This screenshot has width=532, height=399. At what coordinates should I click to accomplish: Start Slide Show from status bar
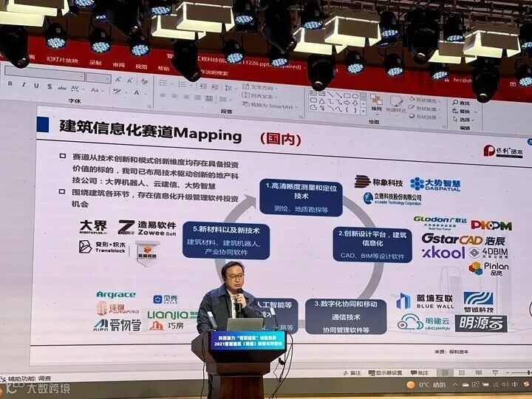tap(494, 372)
